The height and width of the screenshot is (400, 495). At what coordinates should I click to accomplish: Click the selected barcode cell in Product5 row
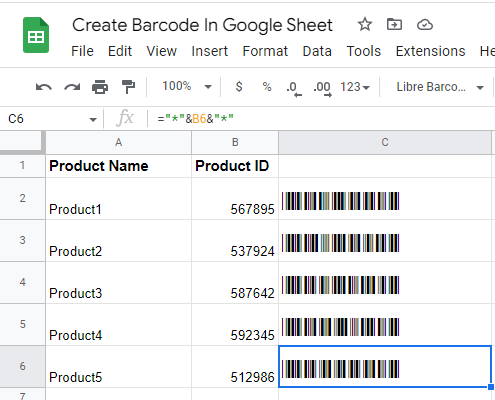click(385, 367)
